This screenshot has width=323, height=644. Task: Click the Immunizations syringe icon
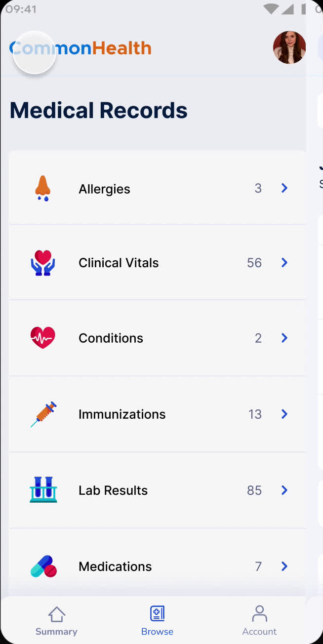point(43,414)
